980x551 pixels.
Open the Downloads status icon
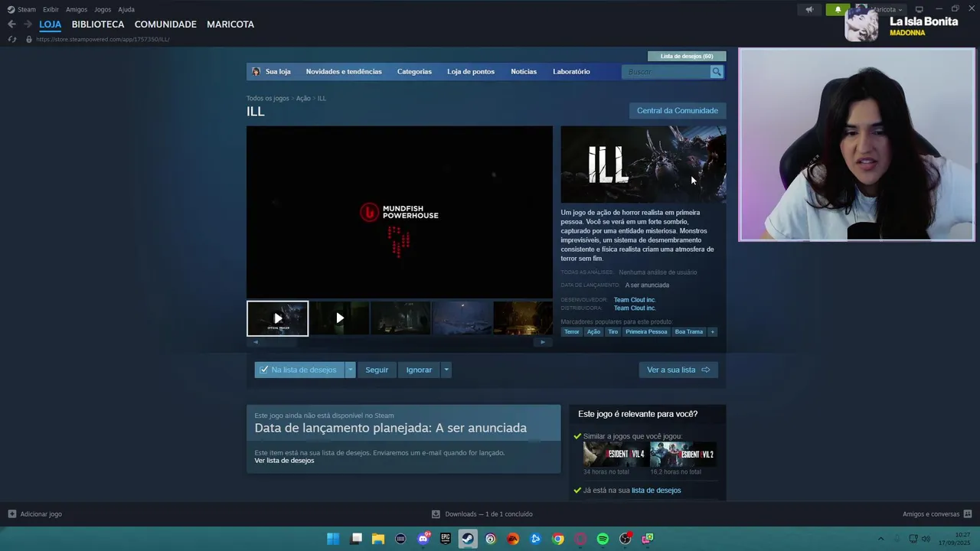click(436, 514)
